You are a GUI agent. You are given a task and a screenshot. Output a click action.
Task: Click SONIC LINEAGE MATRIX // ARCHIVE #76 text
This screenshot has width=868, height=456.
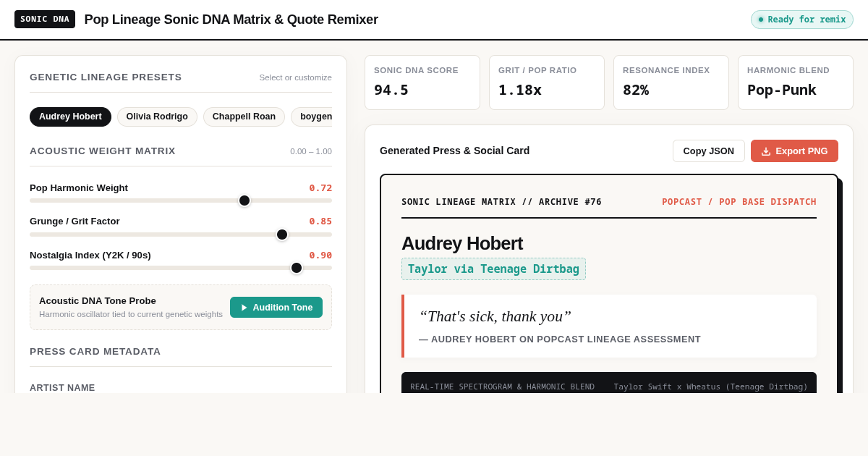click(501, 202)
